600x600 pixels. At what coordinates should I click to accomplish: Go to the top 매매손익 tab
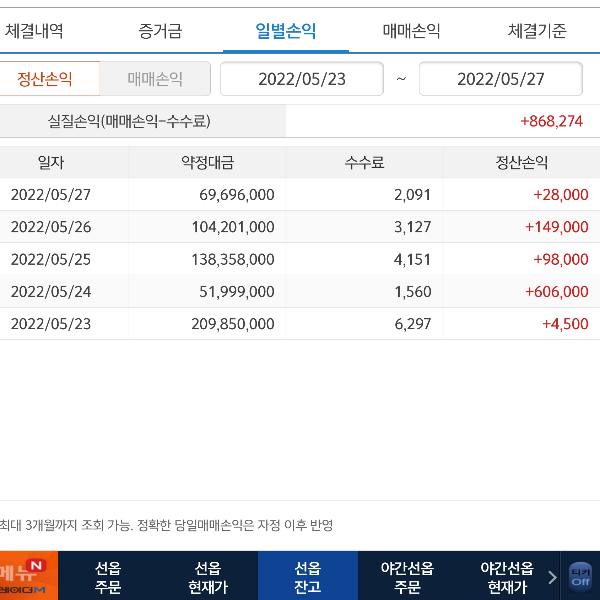coord(411,31)
